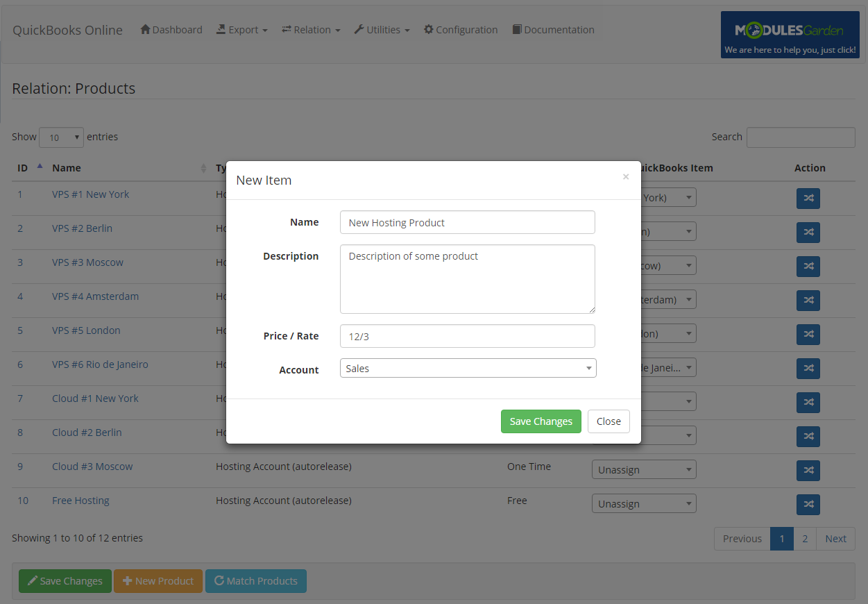
Task: Click the Price / Rate input showing 12/3
Action: [x=467, y=335]
